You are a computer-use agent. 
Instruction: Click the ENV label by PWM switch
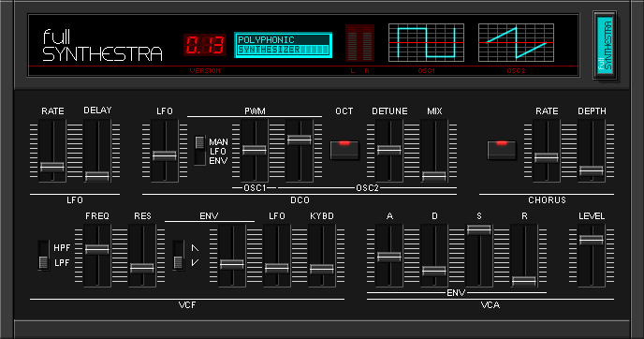click(x=218, y=161)
